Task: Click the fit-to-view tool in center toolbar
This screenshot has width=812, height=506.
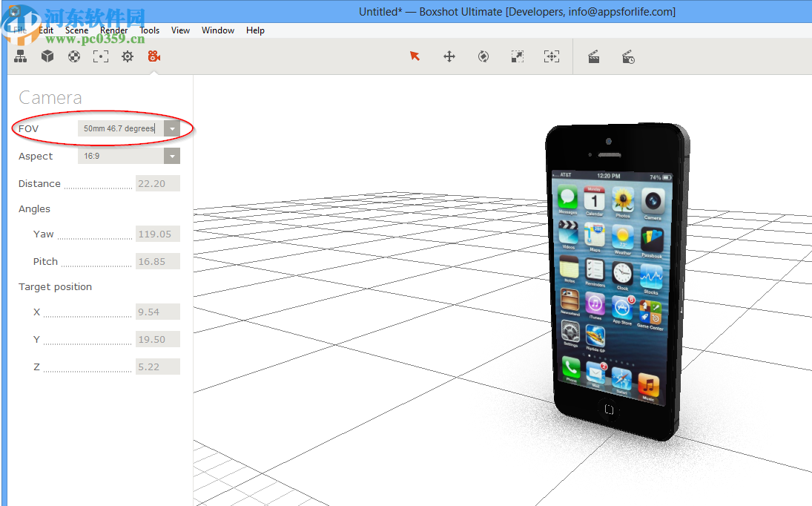Action: 551,56
